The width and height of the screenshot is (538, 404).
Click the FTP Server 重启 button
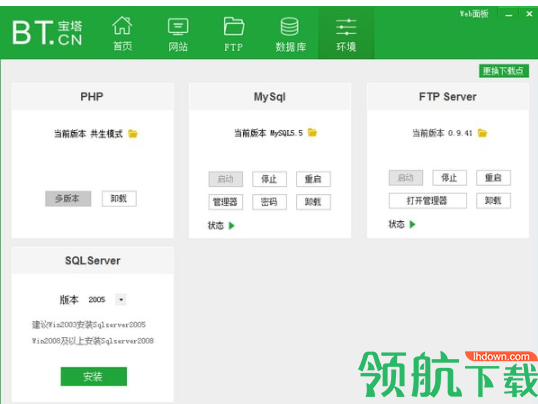(x=493, y=178)
